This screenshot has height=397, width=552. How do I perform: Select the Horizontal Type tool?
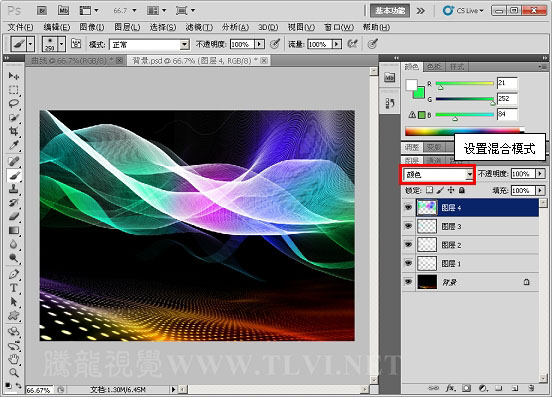pos(14,288)
